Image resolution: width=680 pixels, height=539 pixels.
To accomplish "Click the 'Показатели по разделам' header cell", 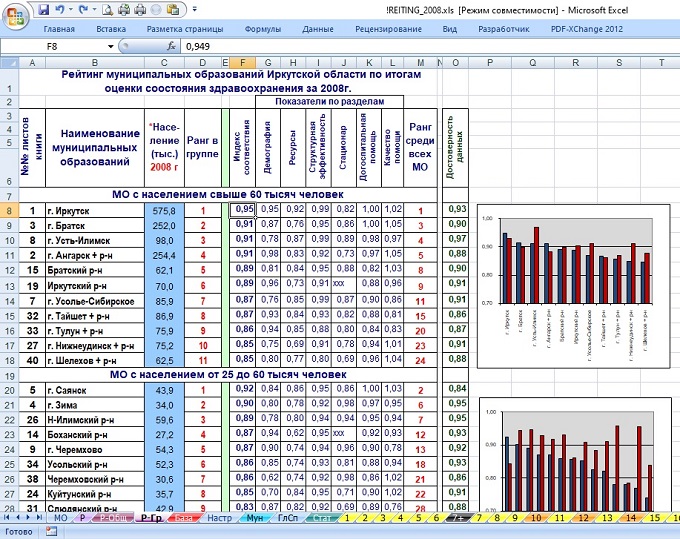I will click(x=330, y=101).
